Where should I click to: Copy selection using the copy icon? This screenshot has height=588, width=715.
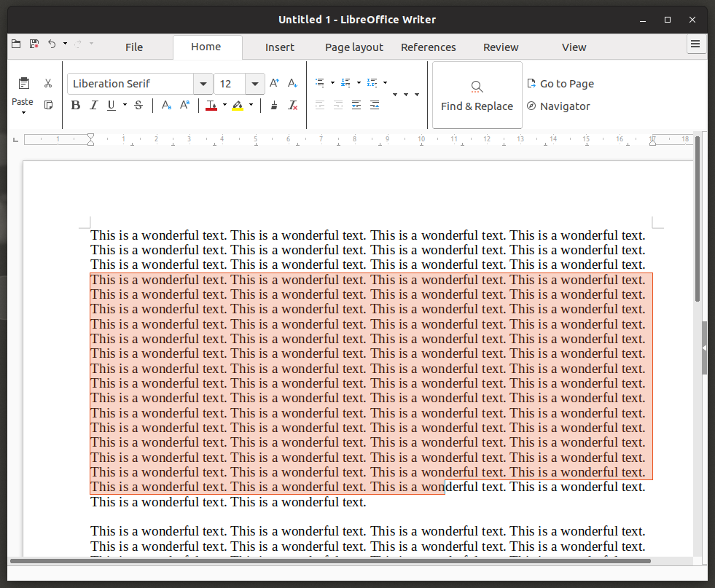[x=48, y=106]
